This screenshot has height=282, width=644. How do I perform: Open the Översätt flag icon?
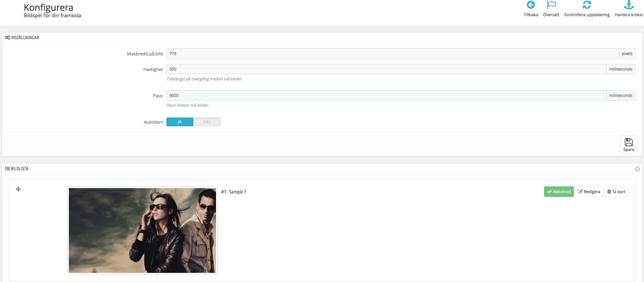(551, 5)
